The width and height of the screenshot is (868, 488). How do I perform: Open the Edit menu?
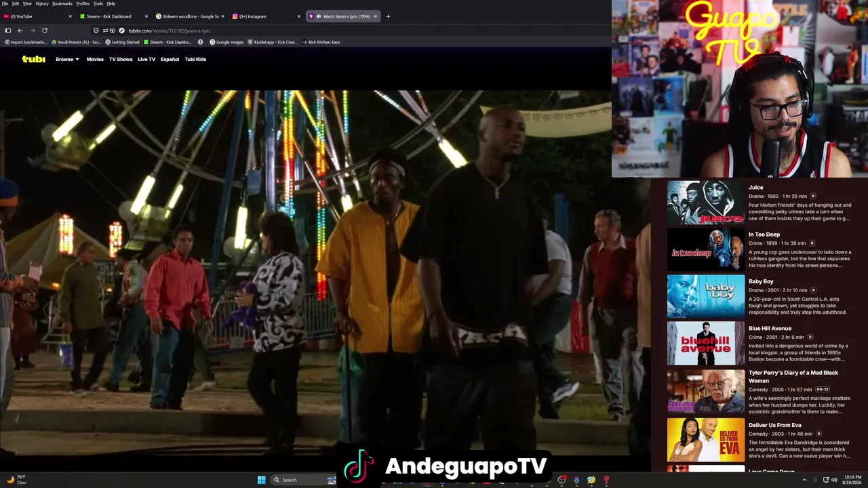16,3
